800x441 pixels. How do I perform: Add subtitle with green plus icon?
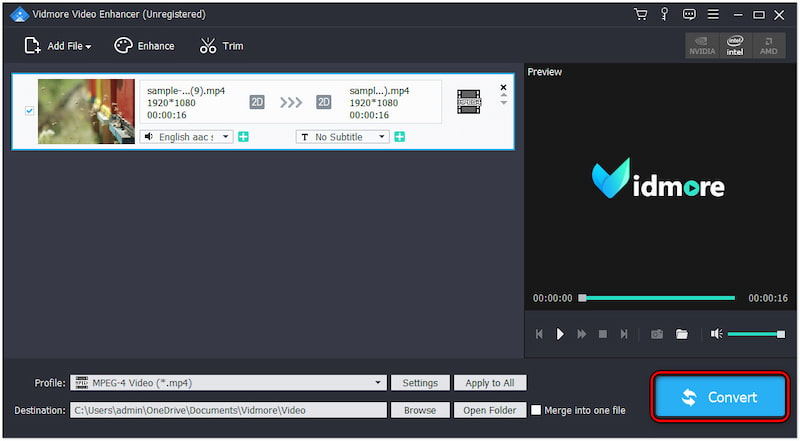(x=399, y=137)
